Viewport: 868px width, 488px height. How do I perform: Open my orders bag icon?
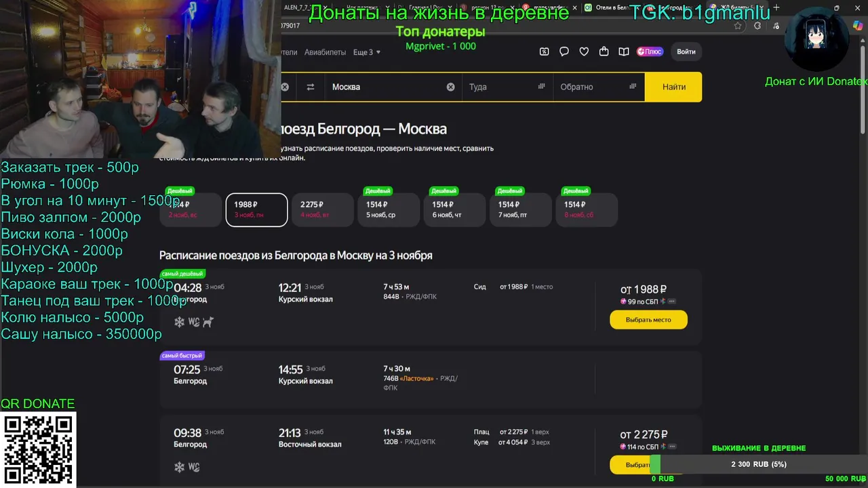click(x=604, y=52)
